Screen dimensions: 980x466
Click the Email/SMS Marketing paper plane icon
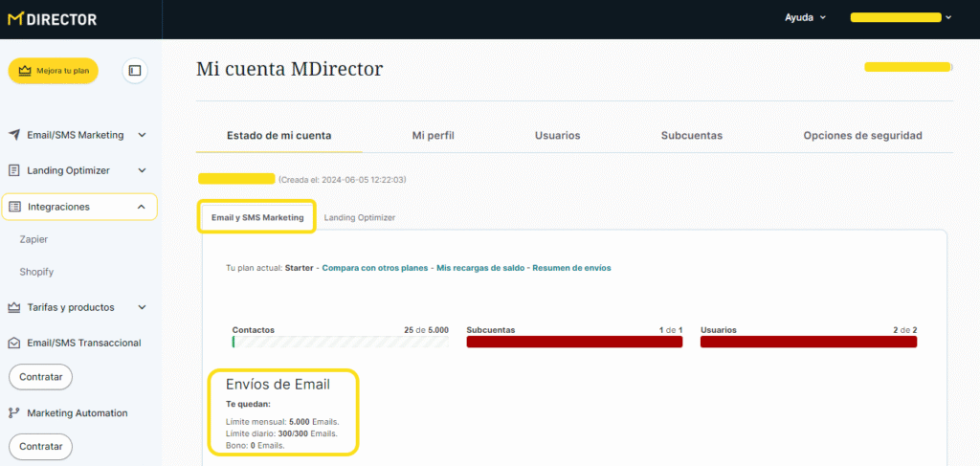(x=14, y=135)
